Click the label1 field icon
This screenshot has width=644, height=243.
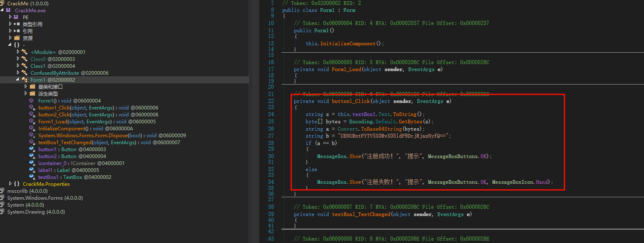(x=32, y=170)
